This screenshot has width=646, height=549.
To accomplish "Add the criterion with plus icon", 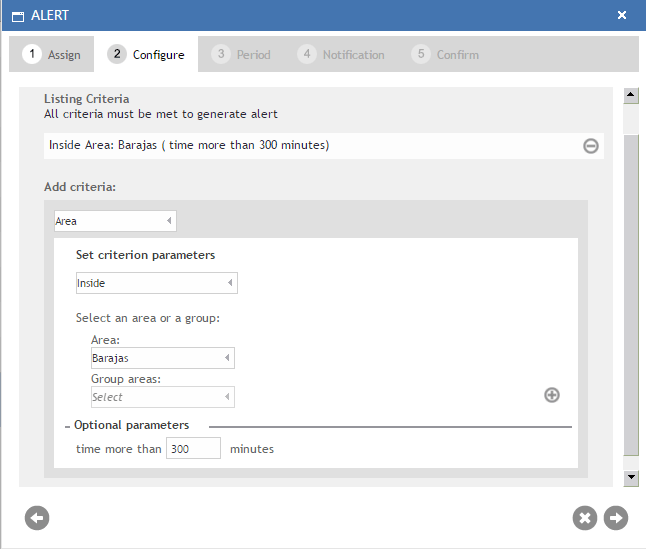I will click(x=552, y=395).
